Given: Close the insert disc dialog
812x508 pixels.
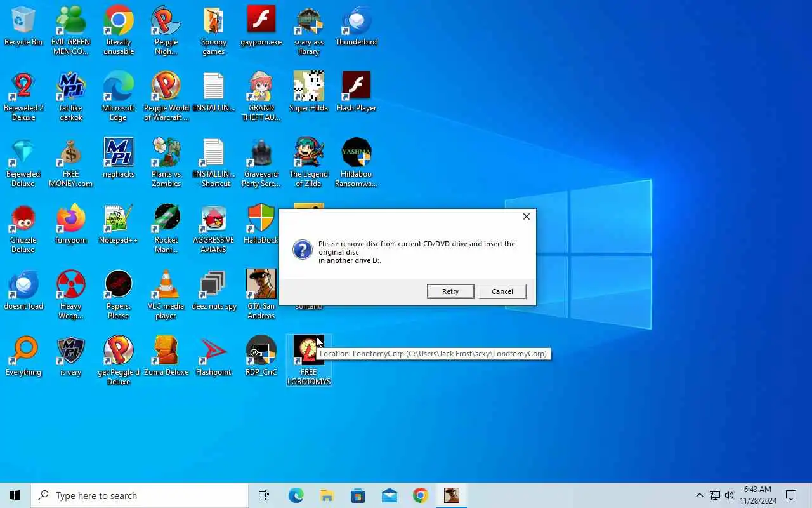Looking at the screenshot, I should tap(526, 217).
